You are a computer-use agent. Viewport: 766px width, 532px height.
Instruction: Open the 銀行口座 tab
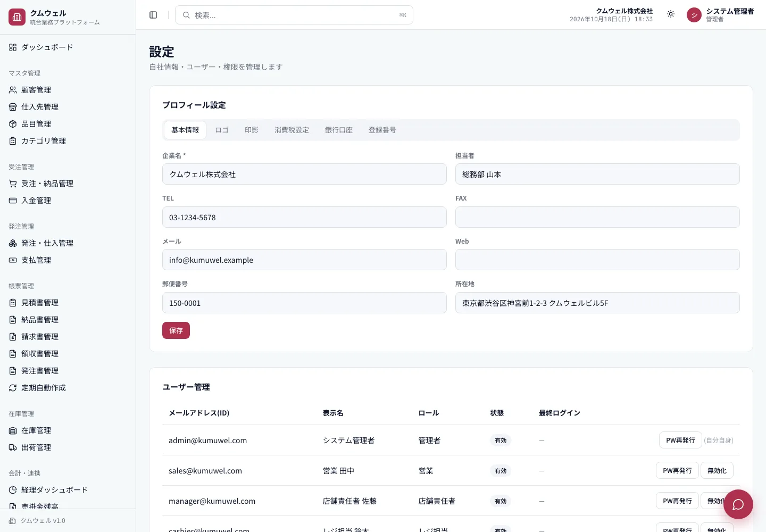pos(339,130)
